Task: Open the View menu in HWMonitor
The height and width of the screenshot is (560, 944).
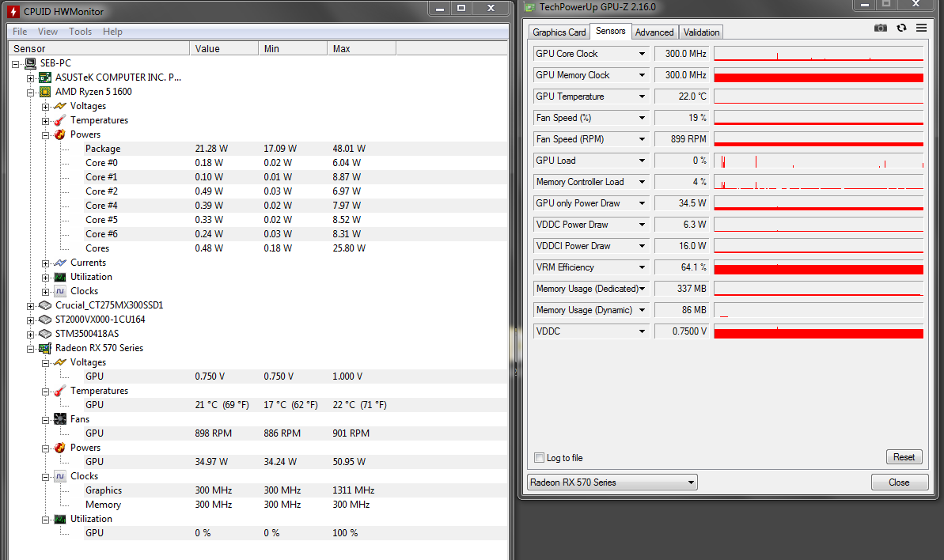Action: pyautogui.click(x=47, y=32)
